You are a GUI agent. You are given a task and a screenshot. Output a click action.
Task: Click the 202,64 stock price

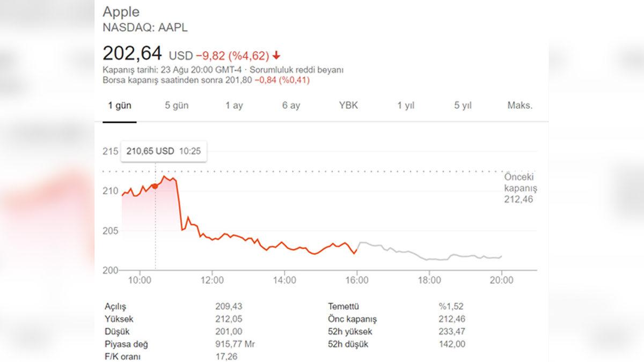[133, 54]
